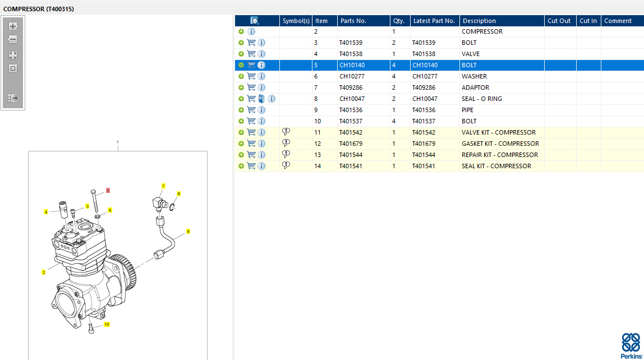Open info for item 2 COMPRESSOR
This screenshot has width=644, height=360.
251,31
